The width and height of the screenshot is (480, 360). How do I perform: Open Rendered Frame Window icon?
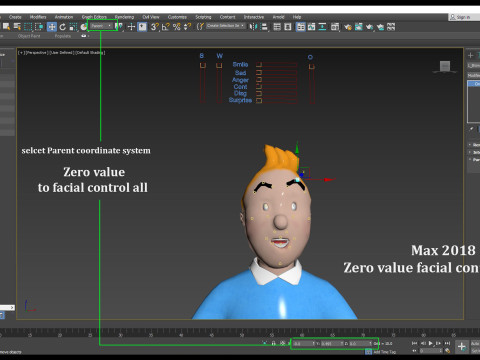(x=359, y=27)
